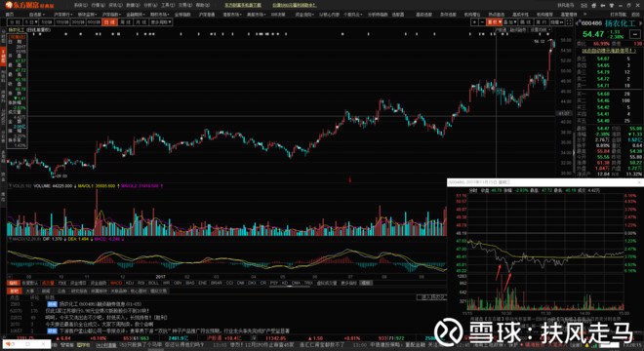The width and height of the screenshot is (644, 351).
Task: Expand the 美股市场 dropdown
Action: click(x=257, y=15)
